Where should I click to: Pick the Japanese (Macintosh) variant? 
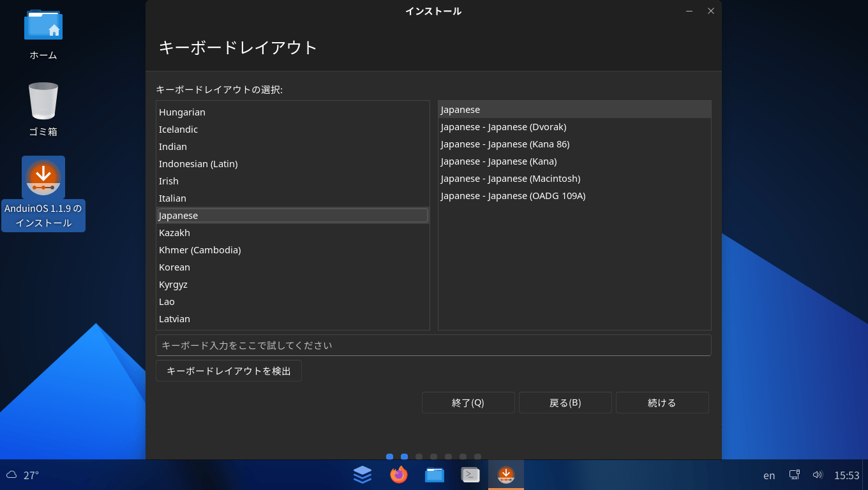click(510, 179)
